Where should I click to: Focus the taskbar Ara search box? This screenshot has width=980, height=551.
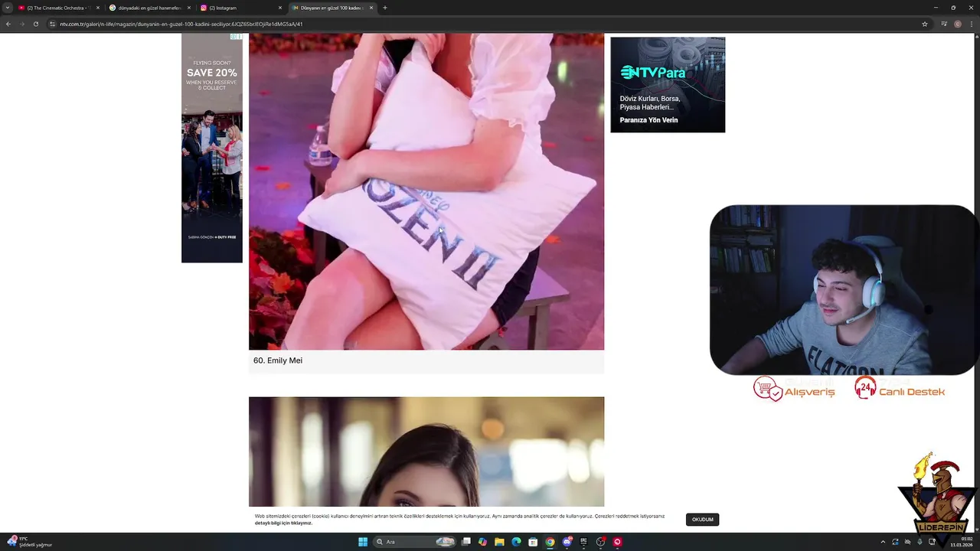(x=414, y=542)
